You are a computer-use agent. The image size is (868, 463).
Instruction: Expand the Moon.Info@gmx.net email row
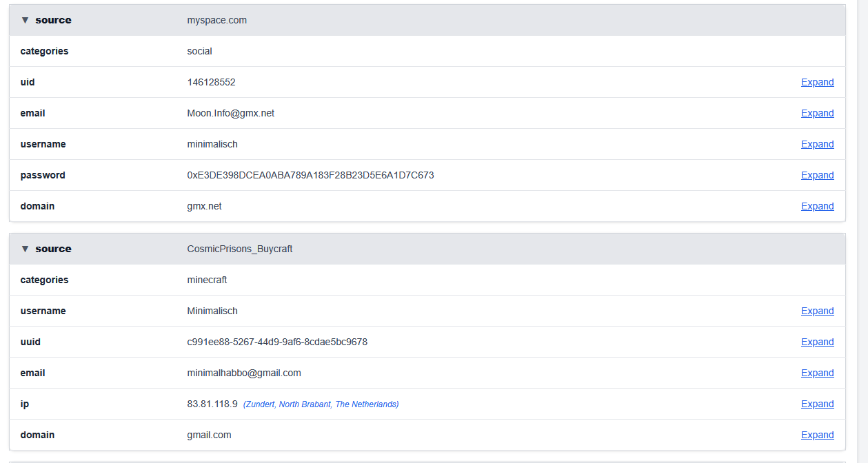(817, 113)
